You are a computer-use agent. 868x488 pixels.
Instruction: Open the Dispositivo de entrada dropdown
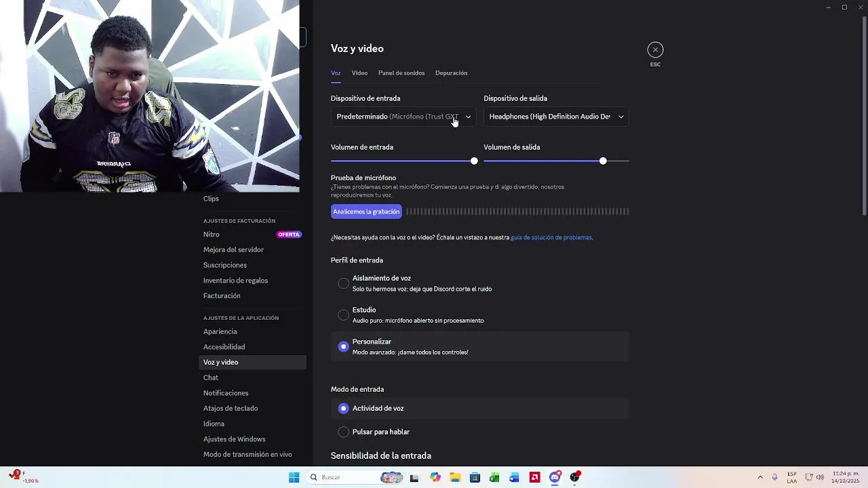tap(403, 117)
